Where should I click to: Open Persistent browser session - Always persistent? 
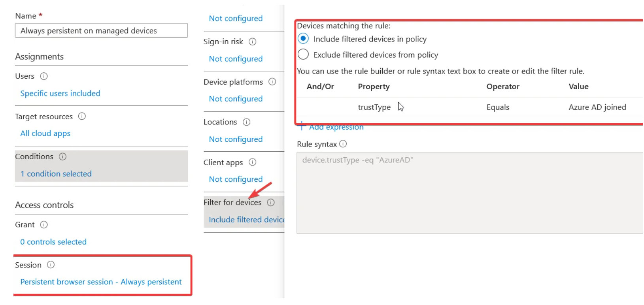click(101, 282)
